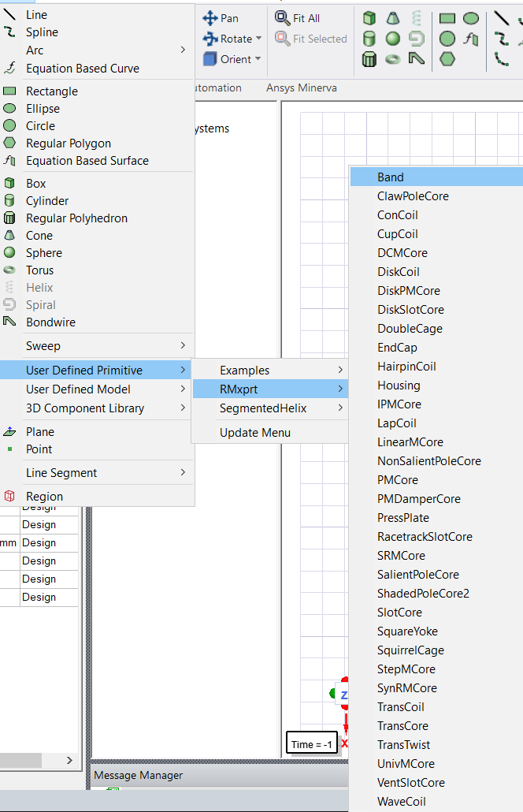Click the right arrow of the horizontal scrollbar
This screenshot has height=812, width=523.
[69, 760]
